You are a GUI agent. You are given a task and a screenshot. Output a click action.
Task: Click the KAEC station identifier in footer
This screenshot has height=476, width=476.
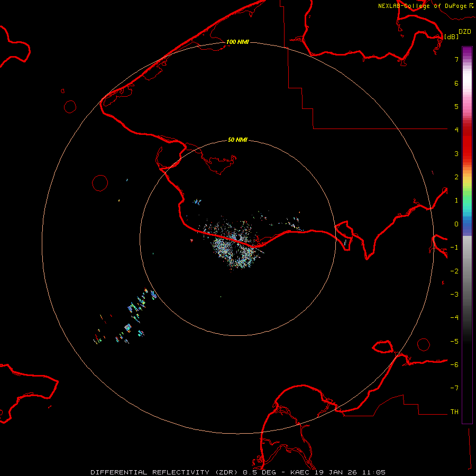pos(300,472)
